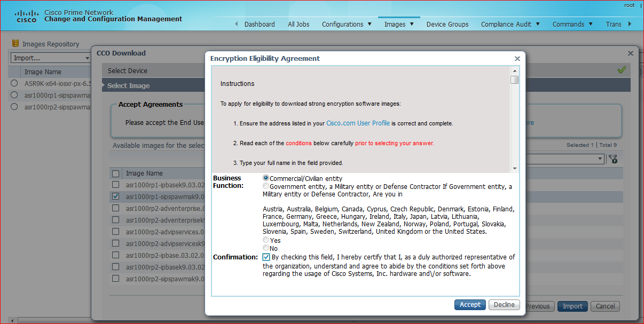This screenshot has width=644, height=324.
Task: Uncheck the asr1000rp1-sipspawmak9 image checkbox
Action: [x=116, y=196]
